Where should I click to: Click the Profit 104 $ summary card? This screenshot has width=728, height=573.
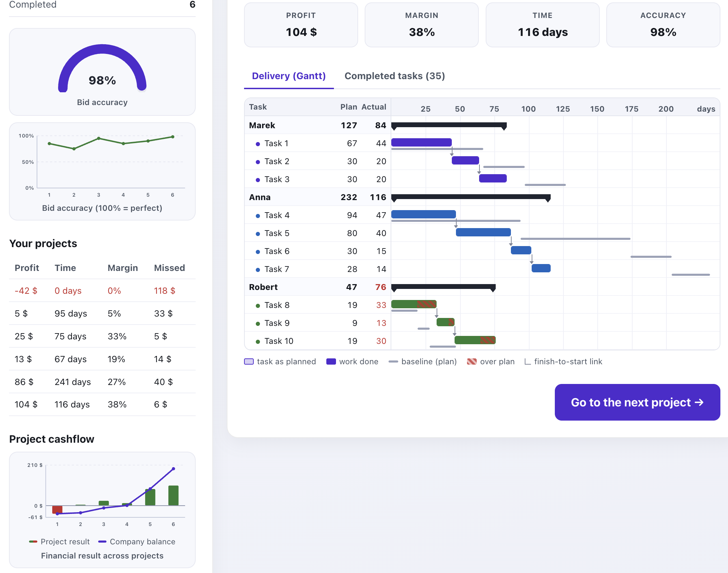pyautogui.click(x=301, y=25)
